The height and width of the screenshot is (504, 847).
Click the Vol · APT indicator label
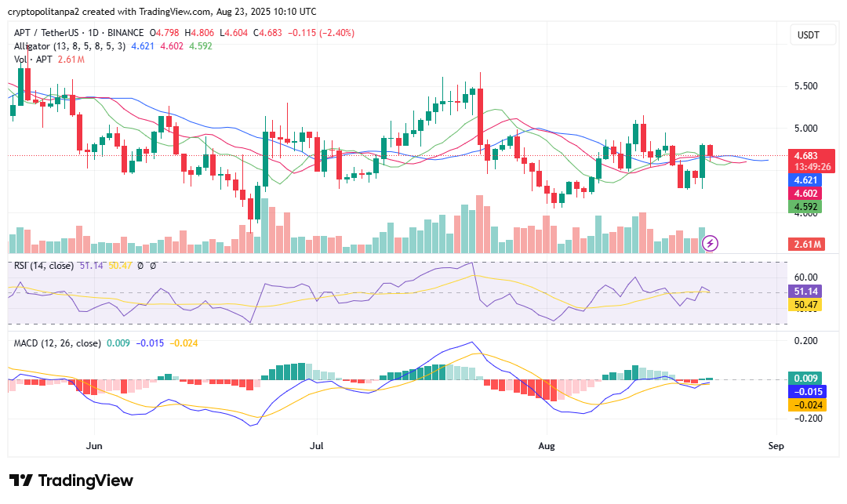coord(33,60)
